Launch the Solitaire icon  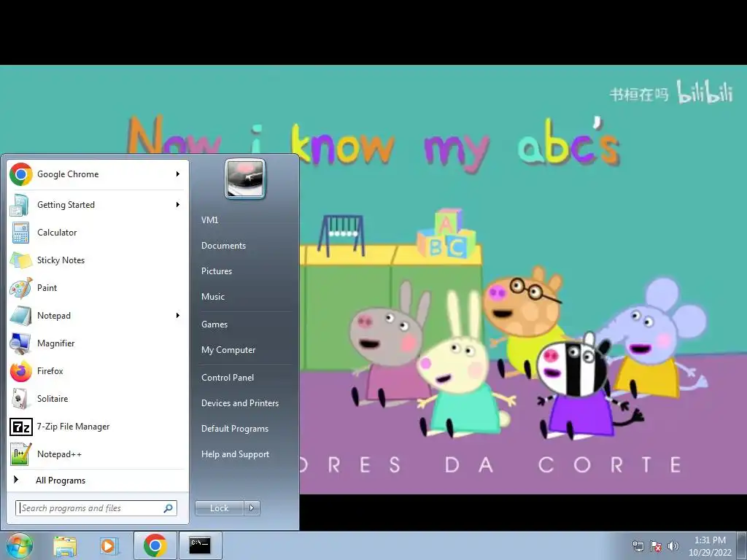pyautogui.click(x=21, y=399)
